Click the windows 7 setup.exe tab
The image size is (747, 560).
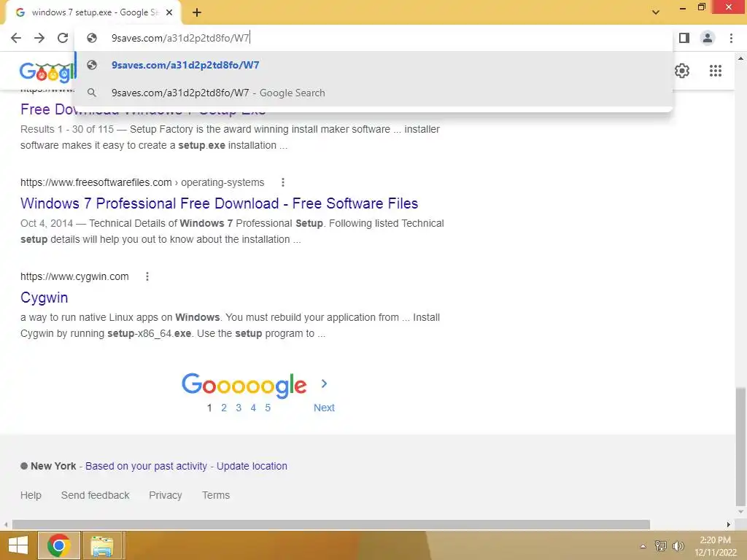[x=93, y=12]
